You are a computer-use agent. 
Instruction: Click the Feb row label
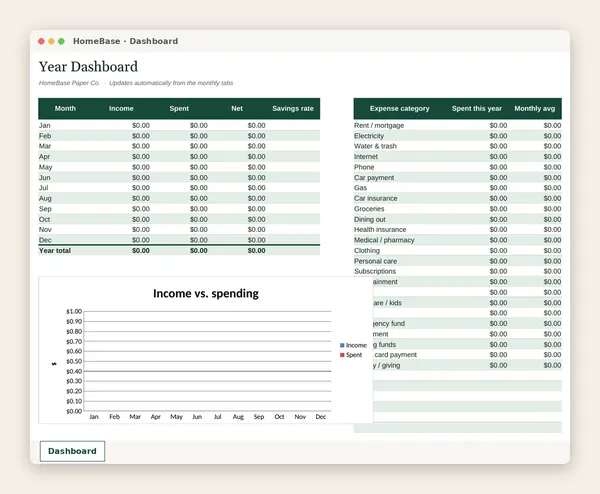point(45,136)
